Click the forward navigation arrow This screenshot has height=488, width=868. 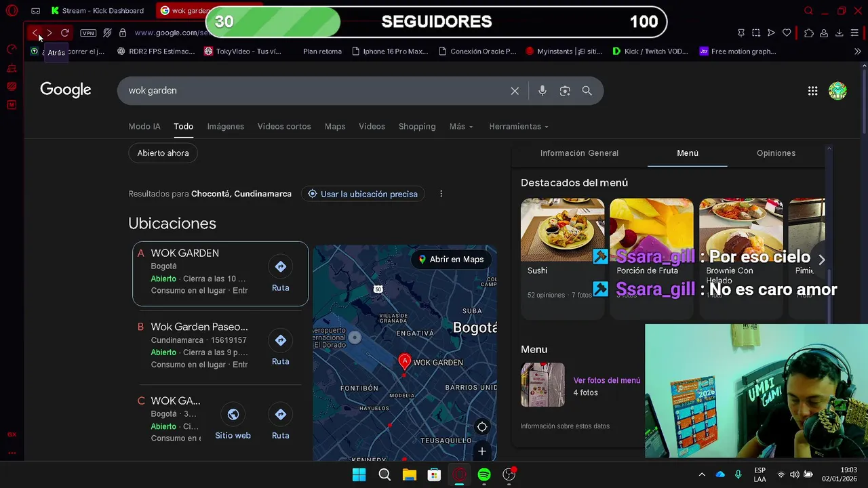50,33
